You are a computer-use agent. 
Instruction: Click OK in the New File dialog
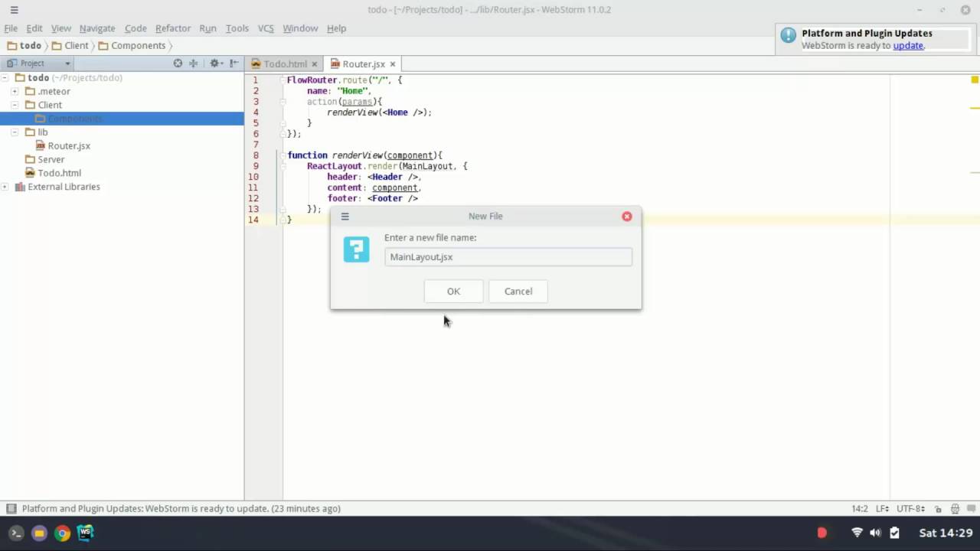(x=453, y=291)
